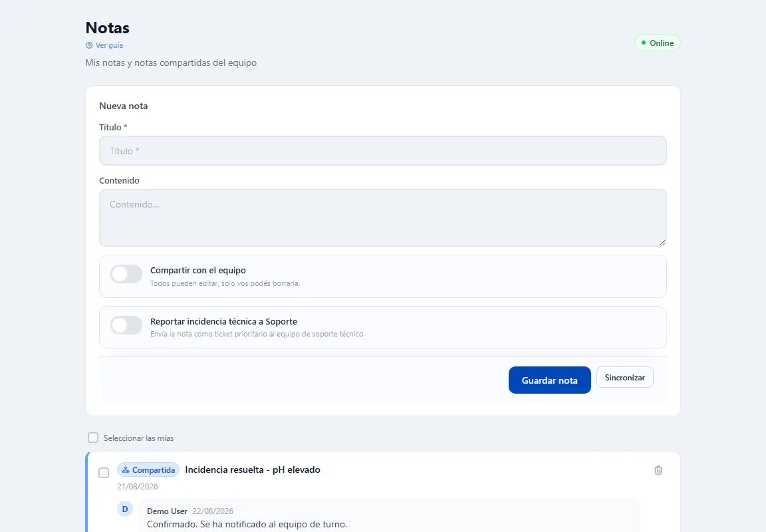Click the Online status badge
The width and height of the screenshot is (766, 532).
(x=657, y=43)
